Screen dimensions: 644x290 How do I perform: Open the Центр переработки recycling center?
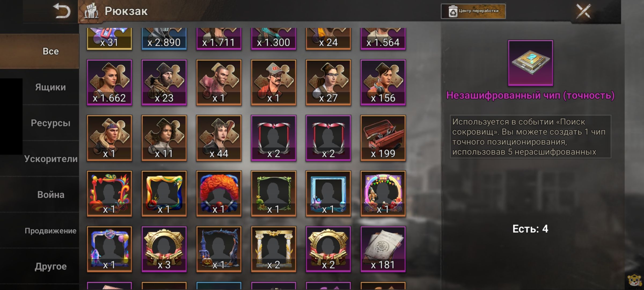[x=473, y=11]
